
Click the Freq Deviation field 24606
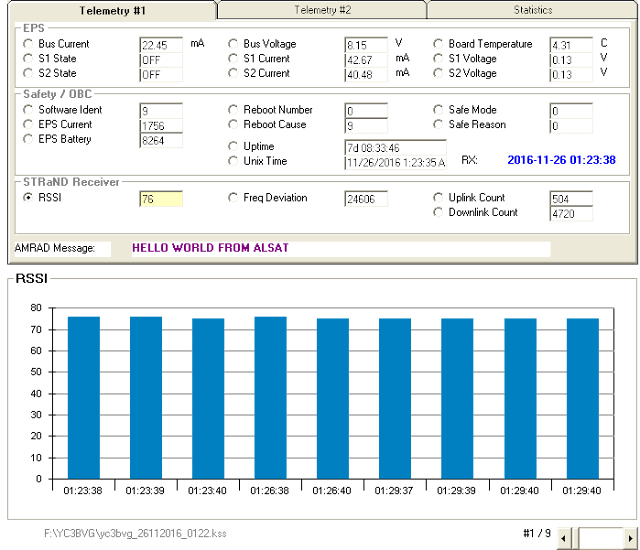click(366, 199)
